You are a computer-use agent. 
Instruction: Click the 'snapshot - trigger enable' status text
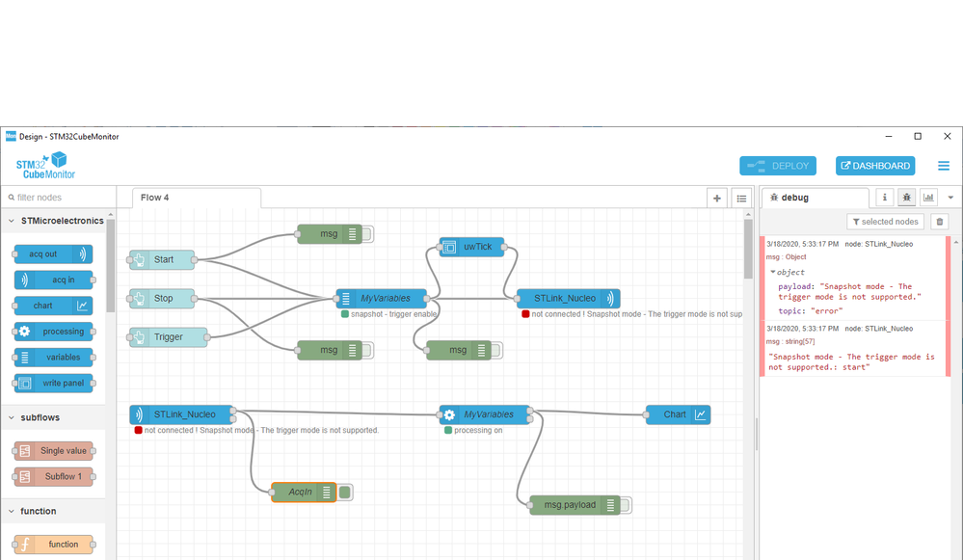(393, 314)
